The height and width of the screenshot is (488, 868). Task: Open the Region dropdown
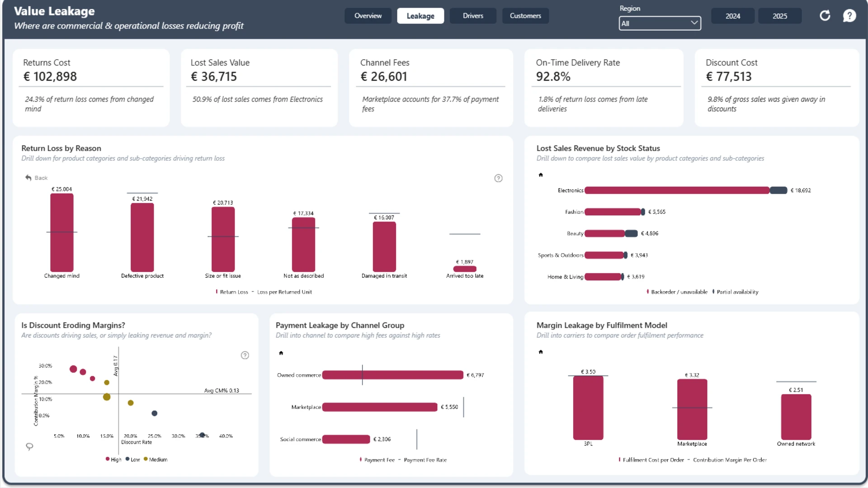pyautogui.click(x=660, y=23)
